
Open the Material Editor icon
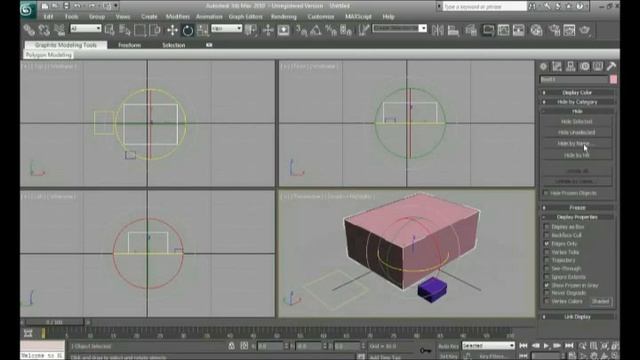click(536, 30)
